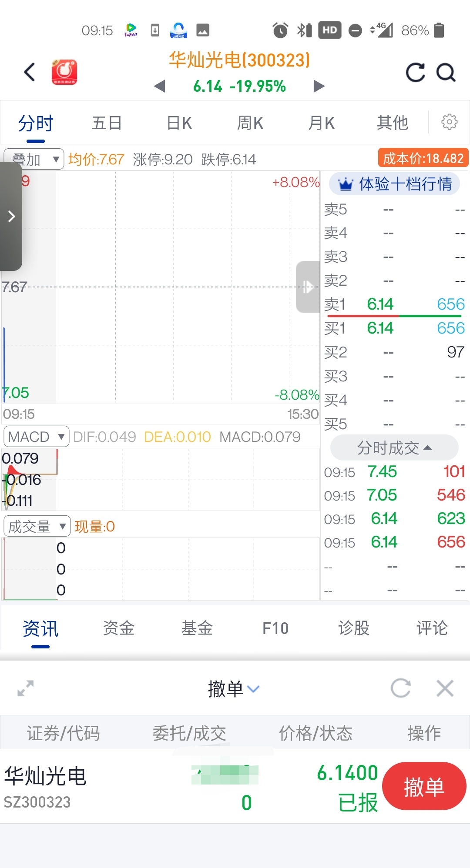Open the F10 tab

coord(275,628)
